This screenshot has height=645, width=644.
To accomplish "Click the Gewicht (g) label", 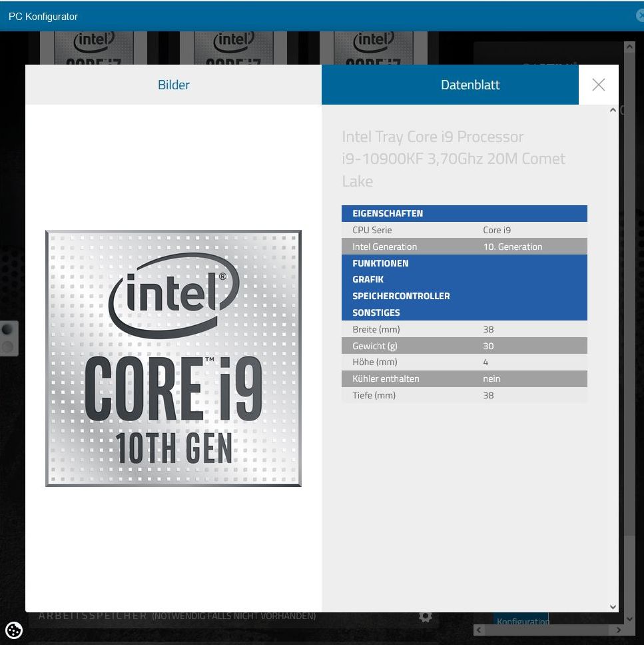I will coord(375,346).
